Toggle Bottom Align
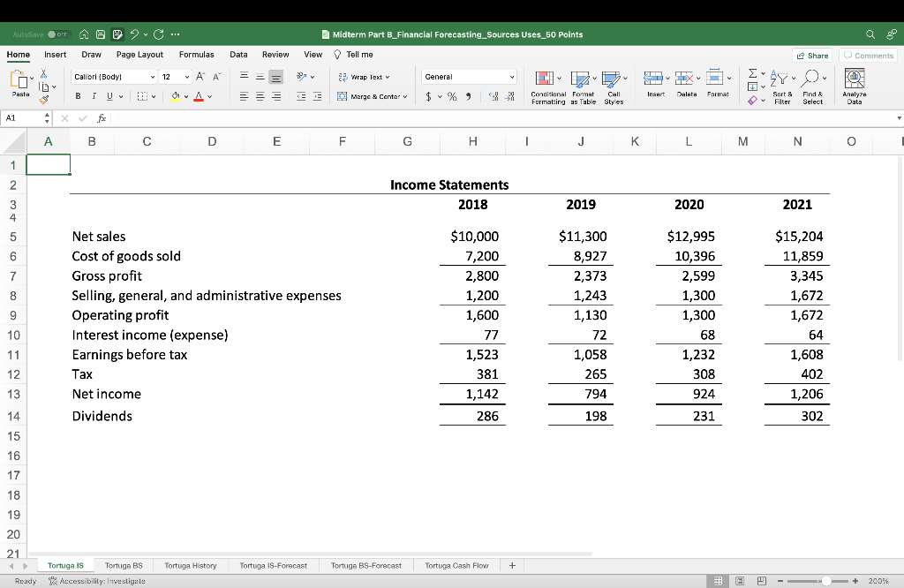904x588 pixels. 276,77
